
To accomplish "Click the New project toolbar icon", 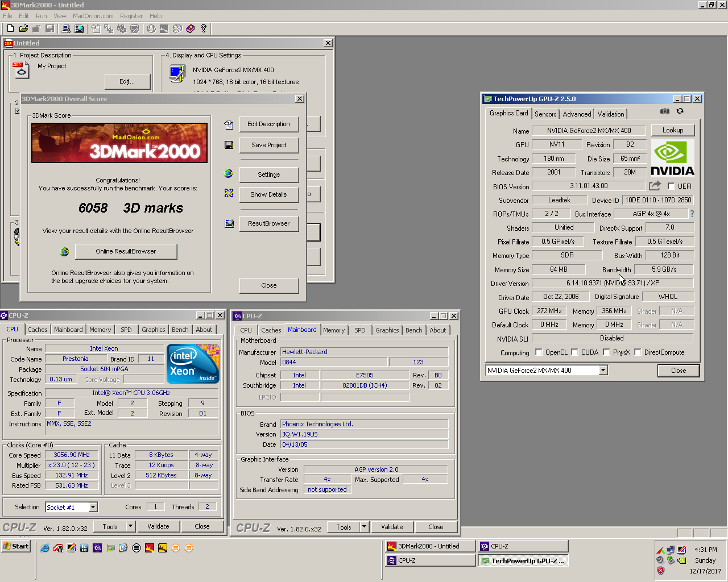I will tap(10, 28).
